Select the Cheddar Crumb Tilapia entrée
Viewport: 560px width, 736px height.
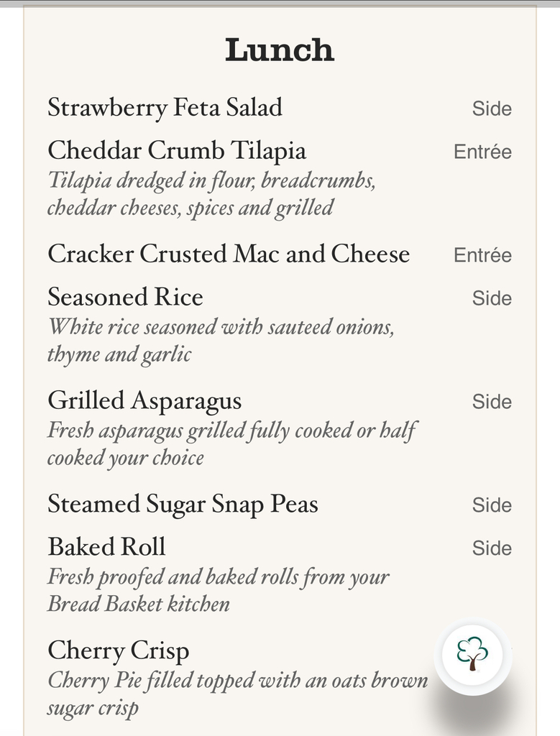pos(177,151)
